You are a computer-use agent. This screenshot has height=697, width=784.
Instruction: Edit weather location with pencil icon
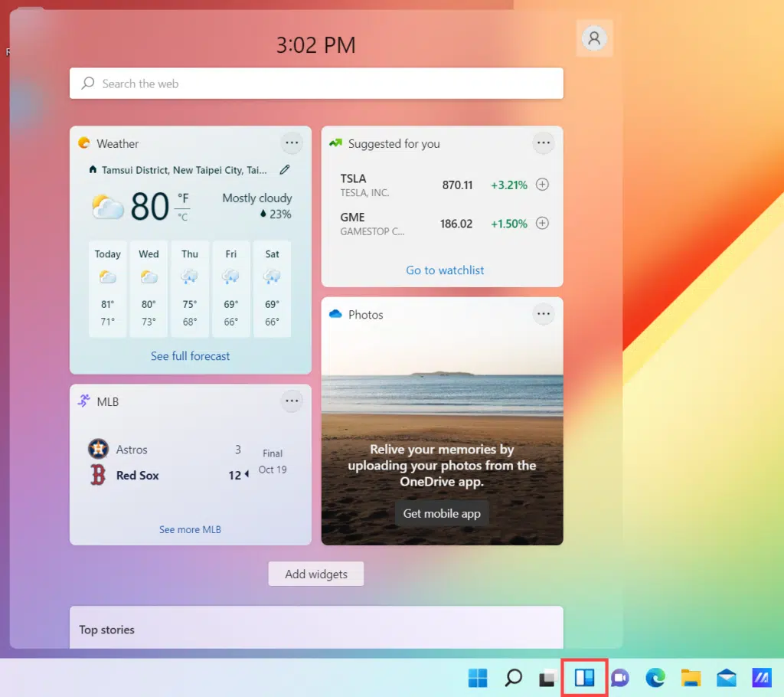(x=285, y=170)
